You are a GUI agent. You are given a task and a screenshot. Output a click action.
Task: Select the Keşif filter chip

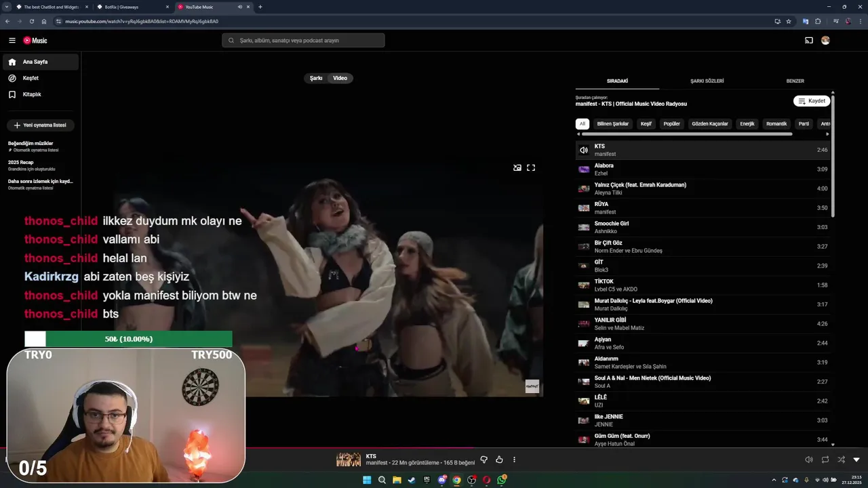tap(646, 124)
